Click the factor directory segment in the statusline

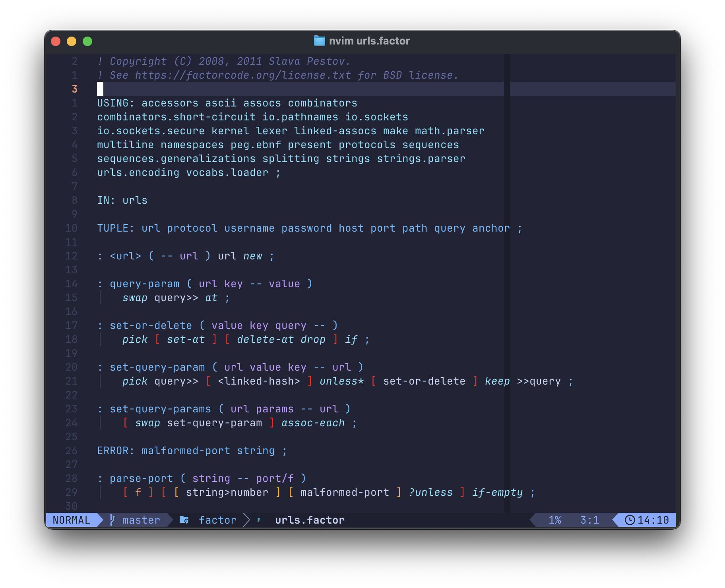point(217,520)
